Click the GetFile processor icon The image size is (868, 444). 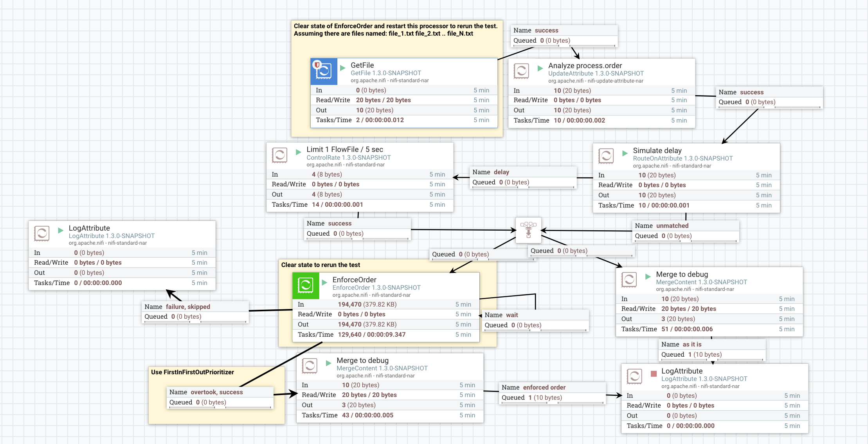point(324,71)
